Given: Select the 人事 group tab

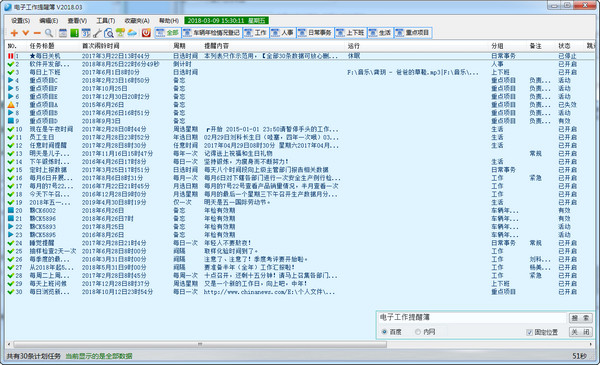Looking at the screenshot, I should click(x=282, y=33).
